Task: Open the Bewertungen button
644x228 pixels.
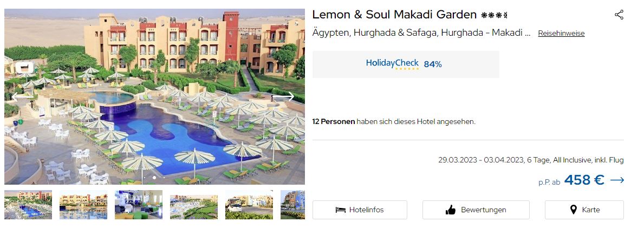Action: [476, 210]
